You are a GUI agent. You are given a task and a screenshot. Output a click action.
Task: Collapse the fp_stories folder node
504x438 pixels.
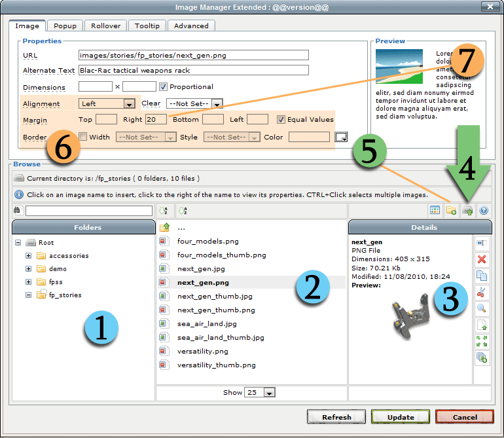29,295
